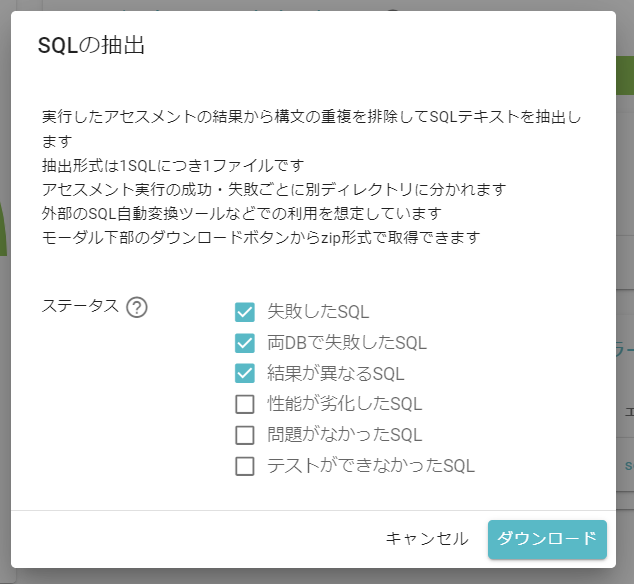Click the ステータス field label
Image resolution: width=634 pixels, height=584 pixels.
pos(80,306)
